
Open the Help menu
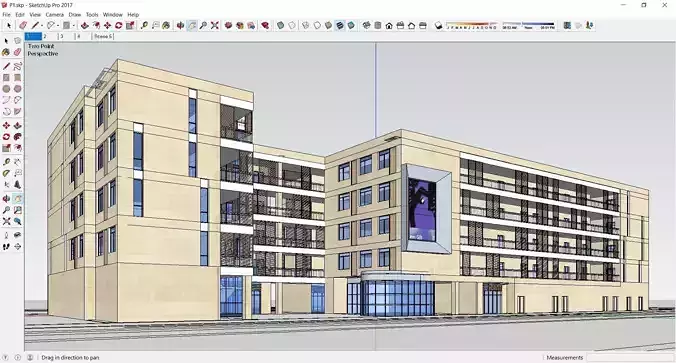[x=133, y=15]
